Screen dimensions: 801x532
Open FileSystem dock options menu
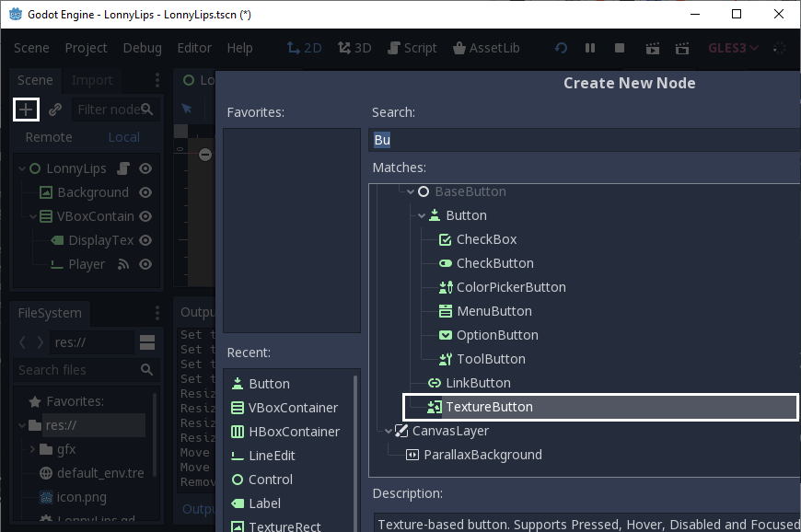[x=157, y=313]
